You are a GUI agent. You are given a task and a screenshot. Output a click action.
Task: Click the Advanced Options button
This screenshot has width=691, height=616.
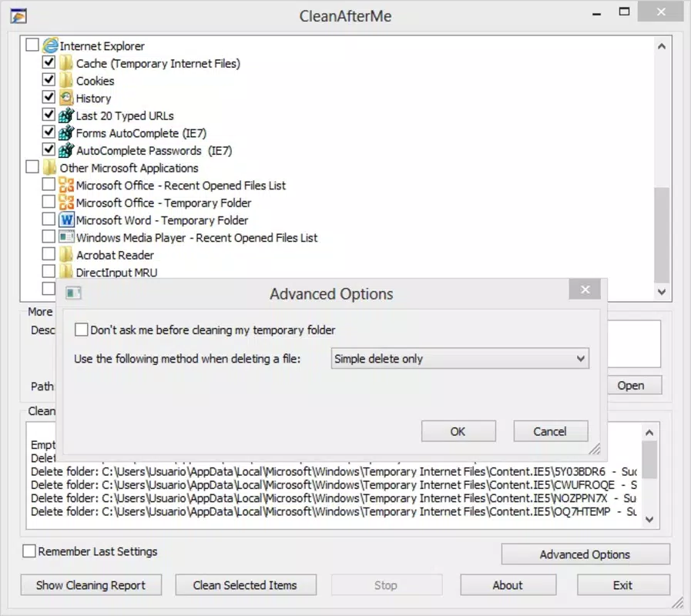coord(585,554)
